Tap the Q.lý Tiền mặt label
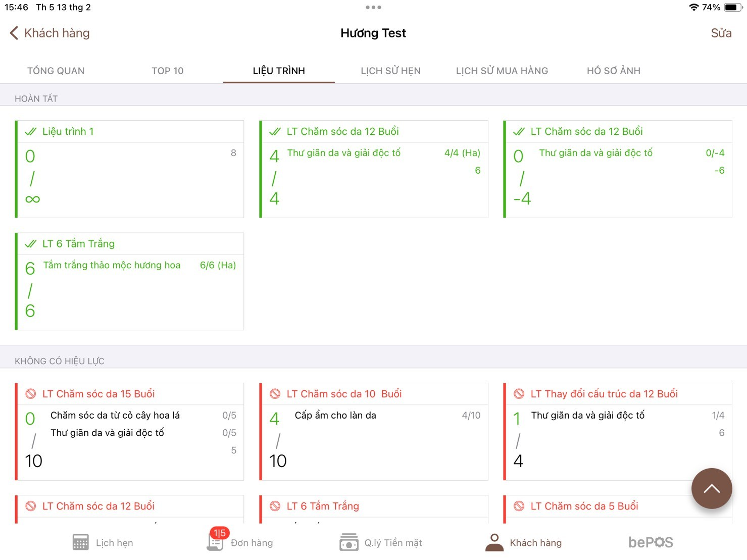The width and height of the screenshot is (747, 560). pyautogui.click(x=393, y=543)
